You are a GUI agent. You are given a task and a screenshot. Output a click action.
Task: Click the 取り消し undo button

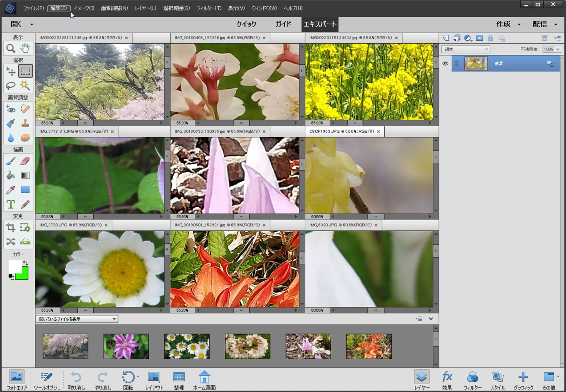point(76,380)
